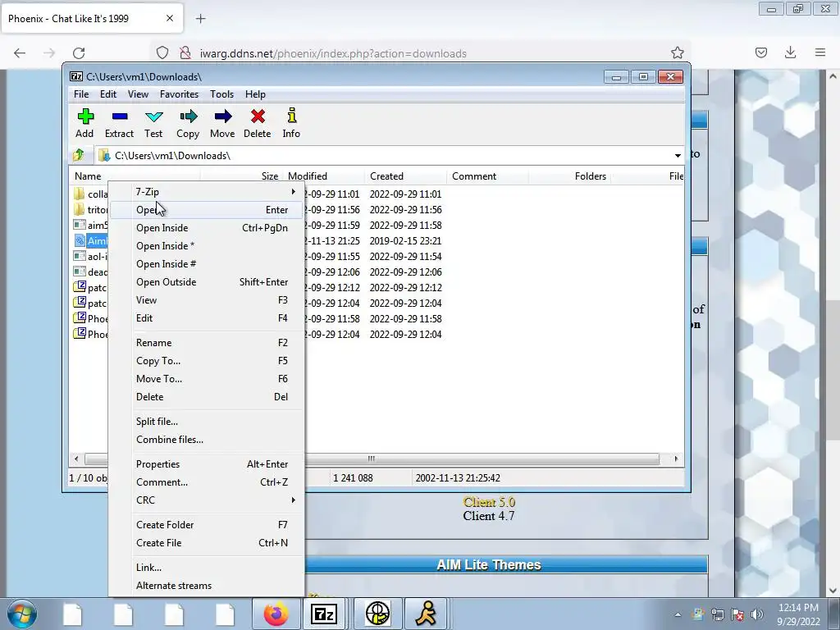This screenshot has width=840, height=630.
Task: Open a new Firefox tab
Action: click(x=200, y=19)
